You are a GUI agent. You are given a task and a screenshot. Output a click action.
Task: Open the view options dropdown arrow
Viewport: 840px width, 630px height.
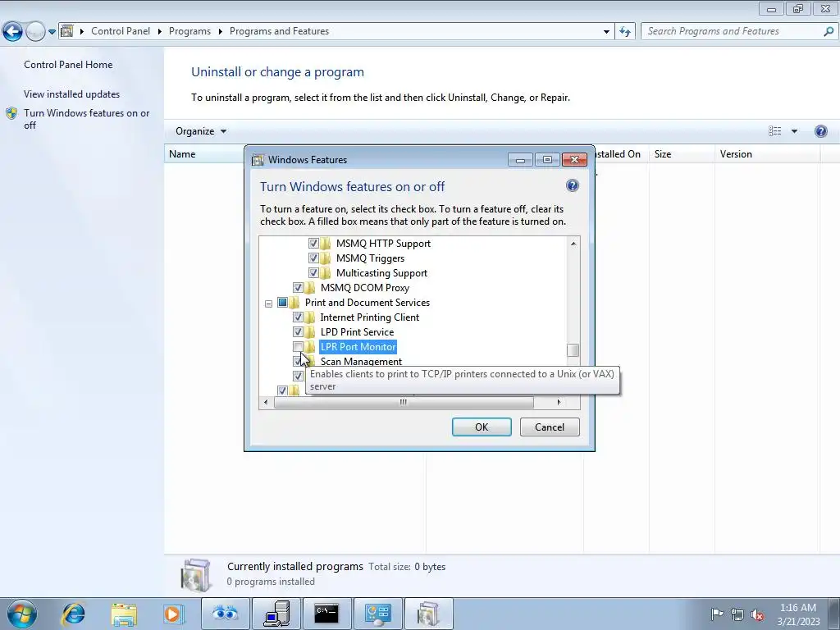coord(794,131)
